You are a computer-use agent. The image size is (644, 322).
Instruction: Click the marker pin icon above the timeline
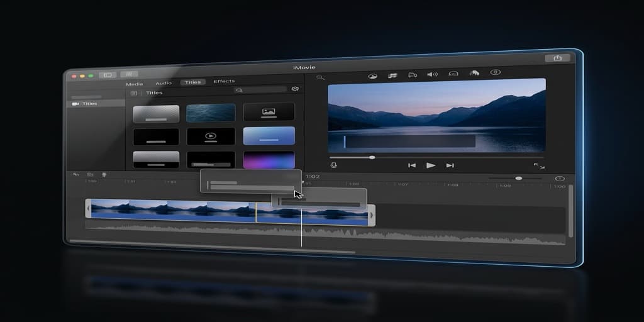click(x=104, y=175)
